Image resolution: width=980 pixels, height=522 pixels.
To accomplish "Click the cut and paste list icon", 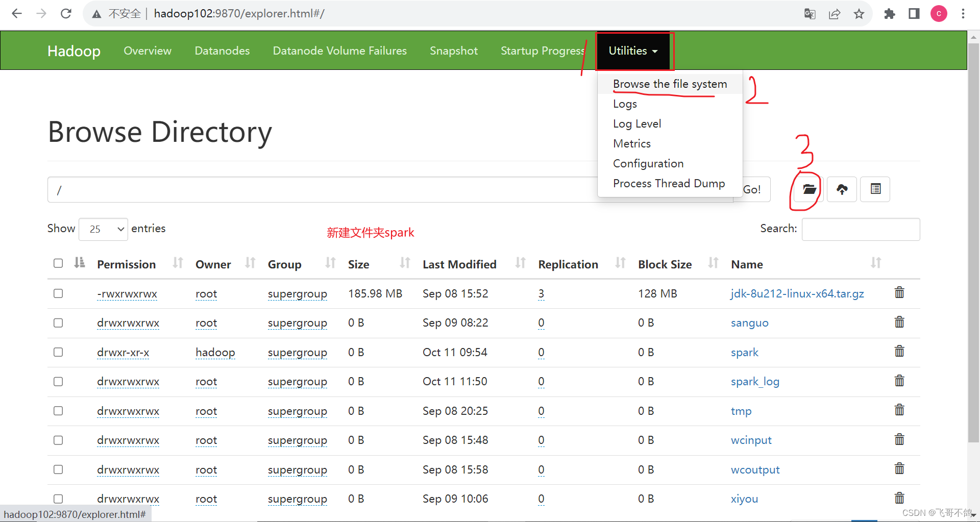I will point(875,189).
